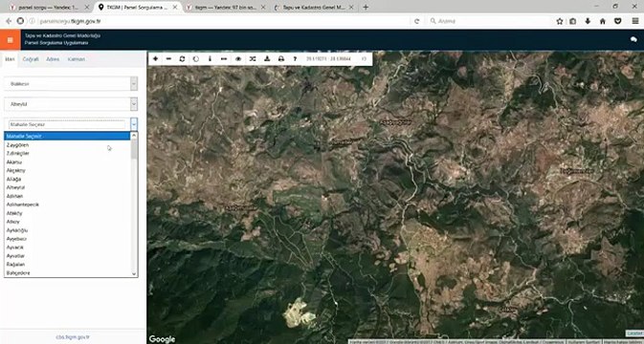Open the browser downloads arrow icon
Viewport: 644px width, 344px height.
[x=588, y=21]
